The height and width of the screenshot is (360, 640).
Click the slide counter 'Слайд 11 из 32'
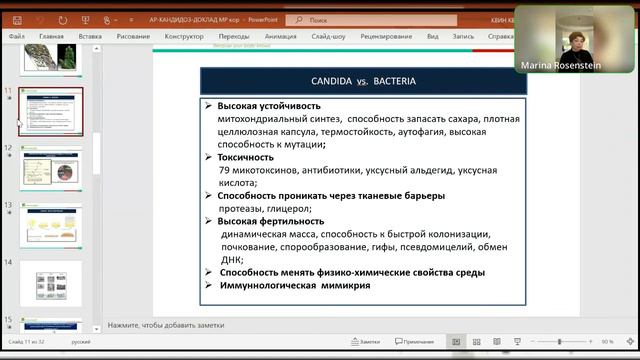27,342
